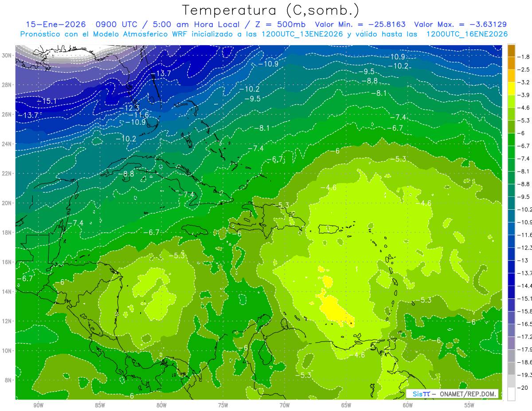Click the color bar tick "-19.3"

526,375
